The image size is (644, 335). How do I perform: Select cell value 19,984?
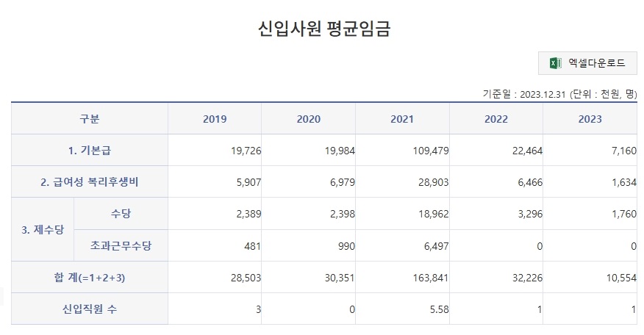pos(340,151)
